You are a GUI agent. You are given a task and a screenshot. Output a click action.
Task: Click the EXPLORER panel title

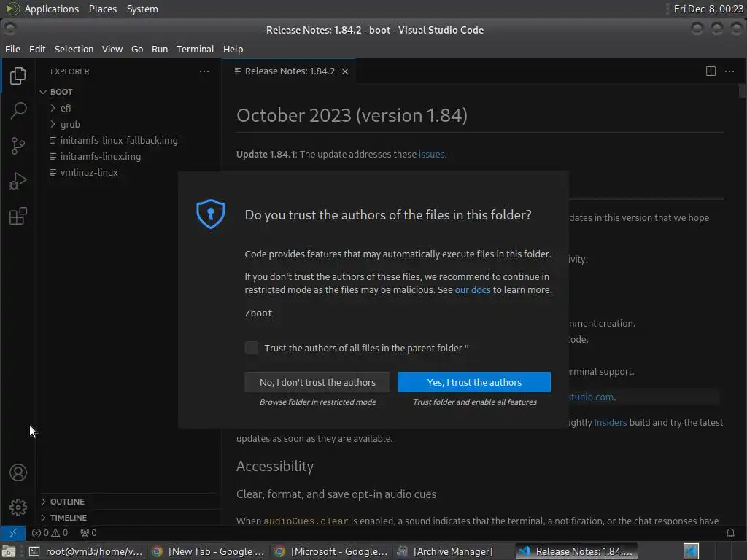69,71
